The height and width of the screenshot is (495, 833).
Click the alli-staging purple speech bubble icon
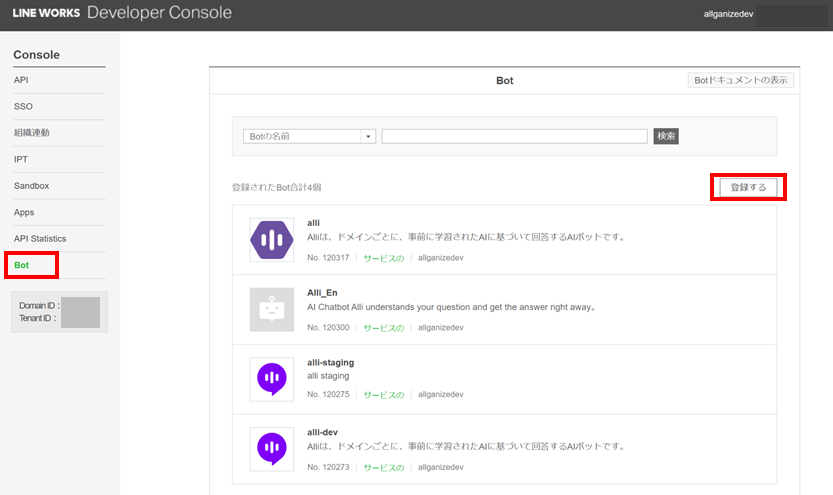[271, 379]
